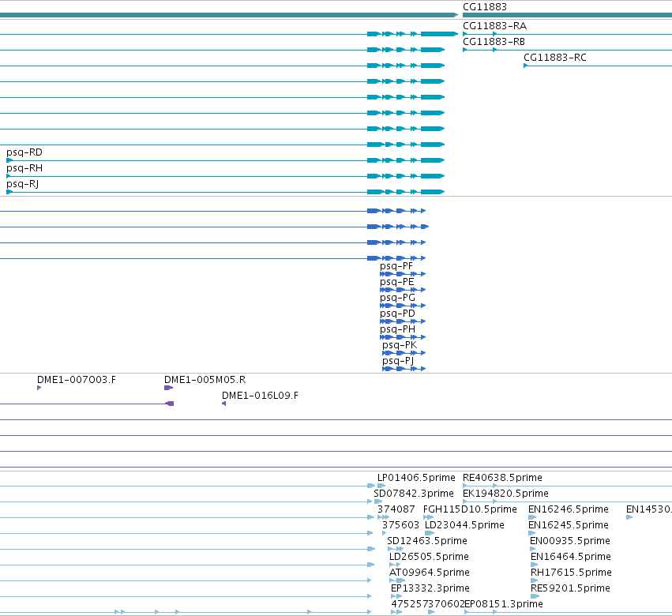
Task: Select the LP01406.5prime EST label
Action: [416, 478]
